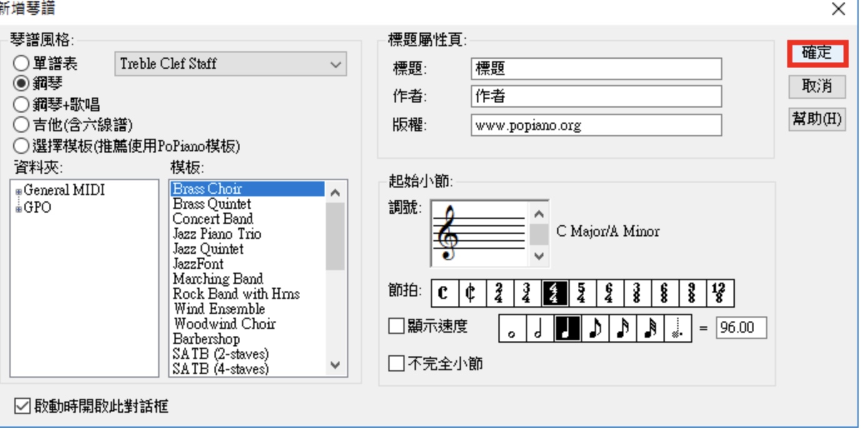The height and width of the screenshot is (434, 868).
Task: Select quarter note tempo unit
Action: point(568,328)
